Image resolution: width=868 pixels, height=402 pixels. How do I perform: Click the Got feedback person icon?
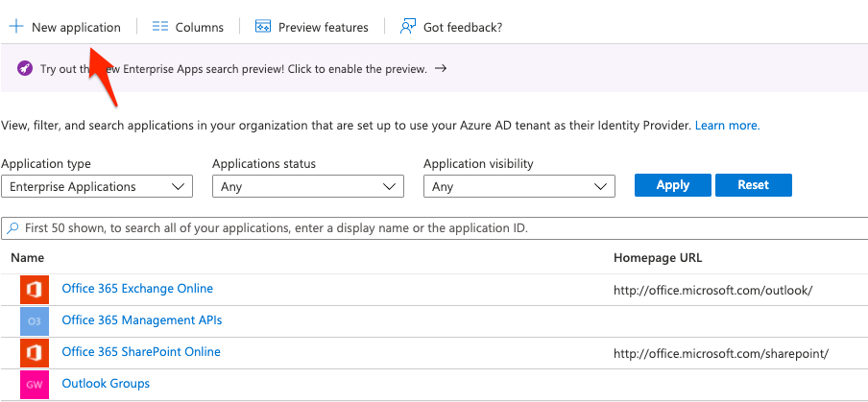408,27
